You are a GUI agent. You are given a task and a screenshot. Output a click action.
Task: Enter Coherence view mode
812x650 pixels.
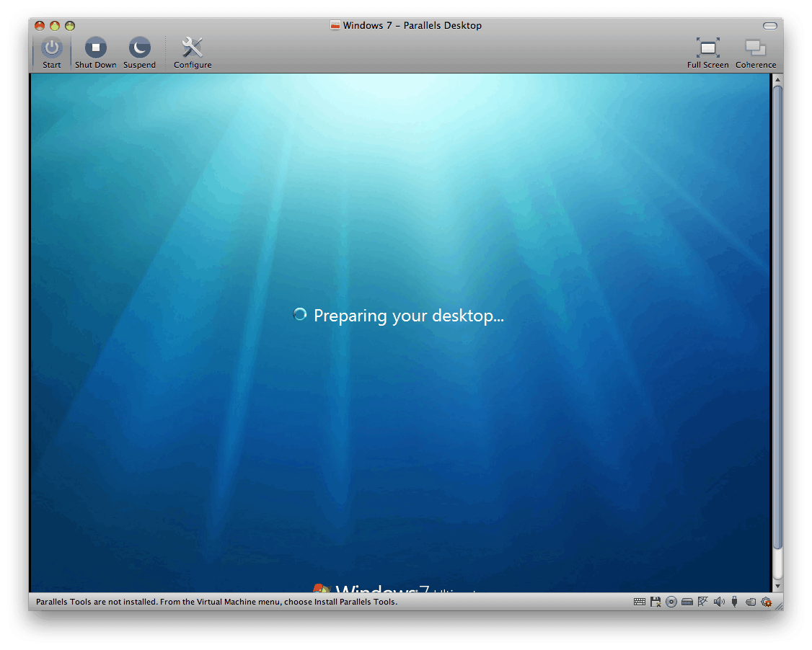point(756,53)
